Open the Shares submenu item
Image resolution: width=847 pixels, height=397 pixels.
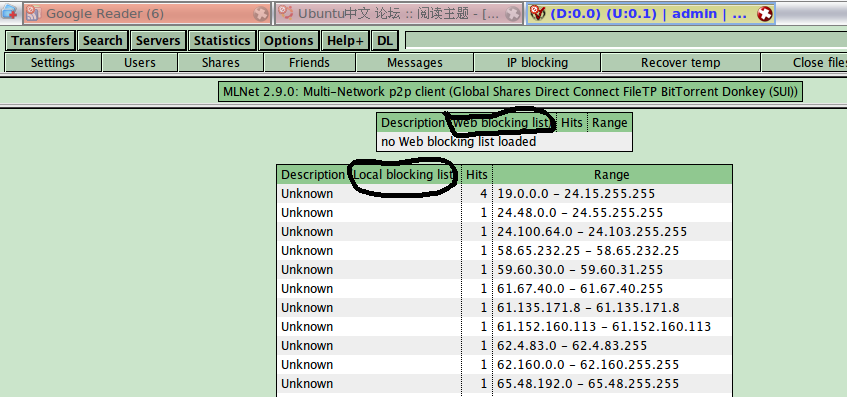[221, 63]
